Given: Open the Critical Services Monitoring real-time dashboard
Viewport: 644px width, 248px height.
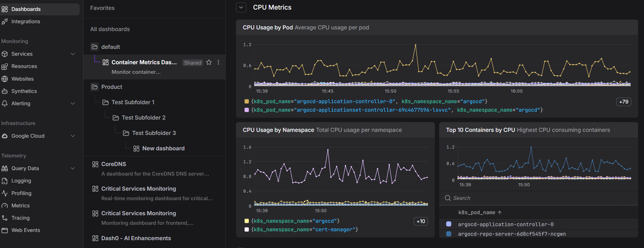Looking at the screenshot, I should tap(138, 189).
